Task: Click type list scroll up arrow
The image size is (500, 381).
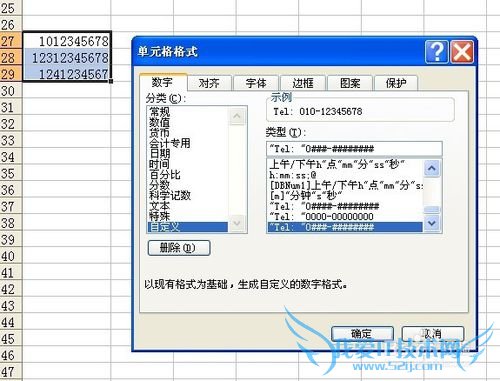Action: tap(432, 168)
